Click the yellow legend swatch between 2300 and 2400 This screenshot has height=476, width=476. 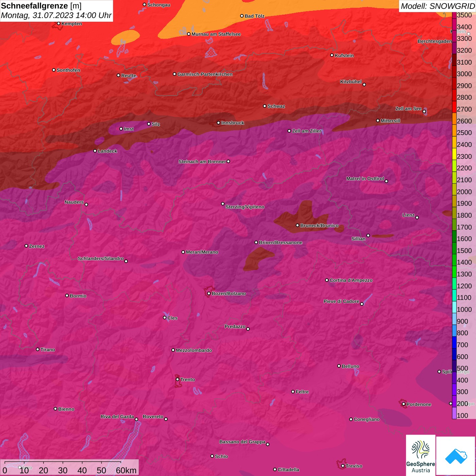click(x=454, y=154)
